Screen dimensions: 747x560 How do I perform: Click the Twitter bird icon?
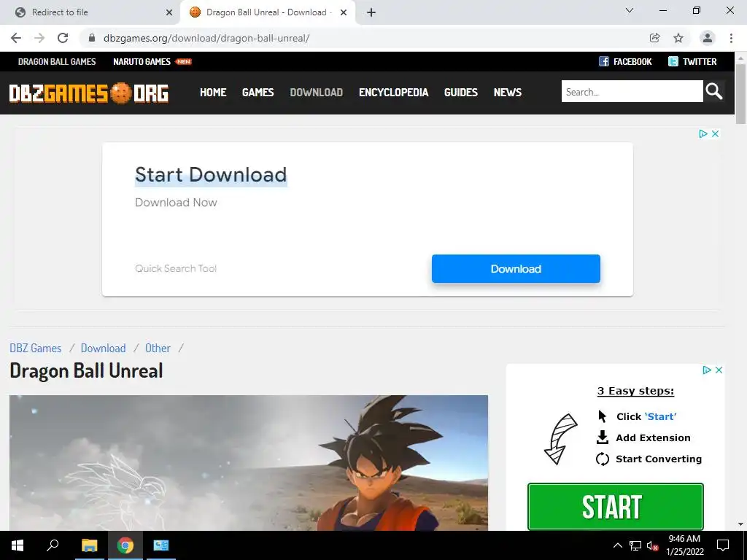click(x=673, y=61)
